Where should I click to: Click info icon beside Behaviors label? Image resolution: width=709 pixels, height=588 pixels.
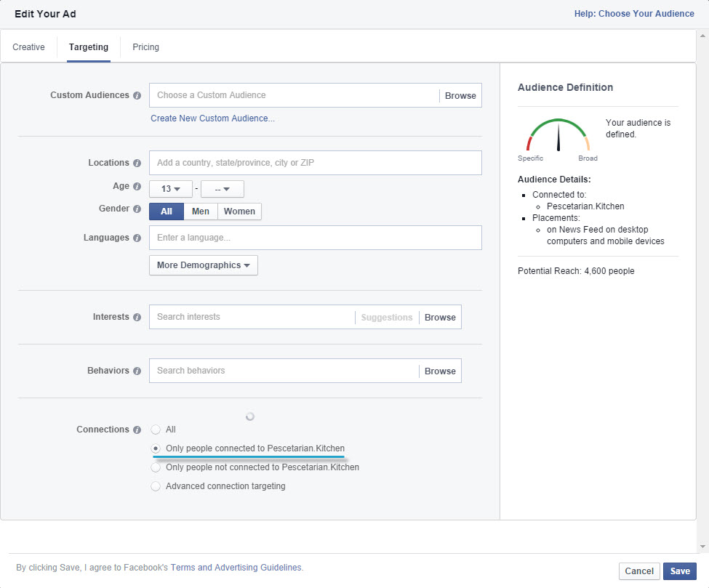tap(137, 371)
